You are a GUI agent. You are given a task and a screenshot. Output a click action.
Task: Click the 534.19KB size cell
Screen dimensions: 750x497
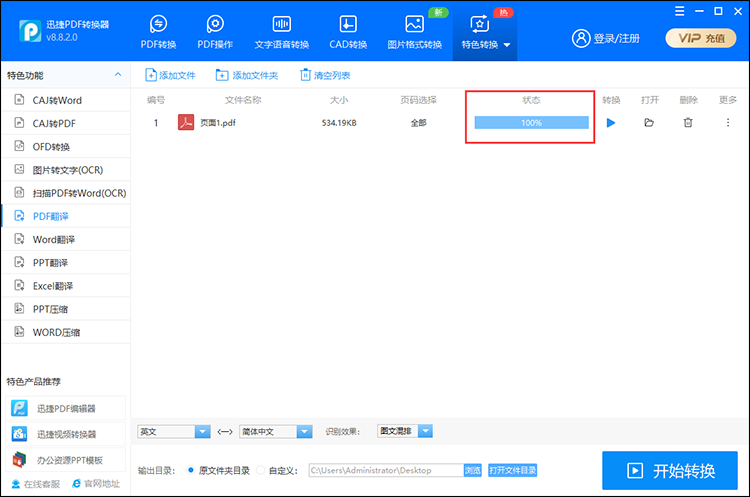(339, 123)
